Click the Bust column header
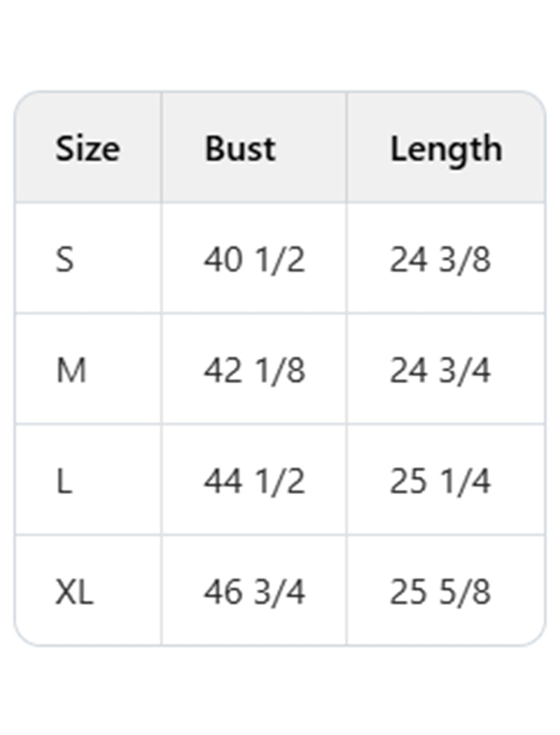 240,149
